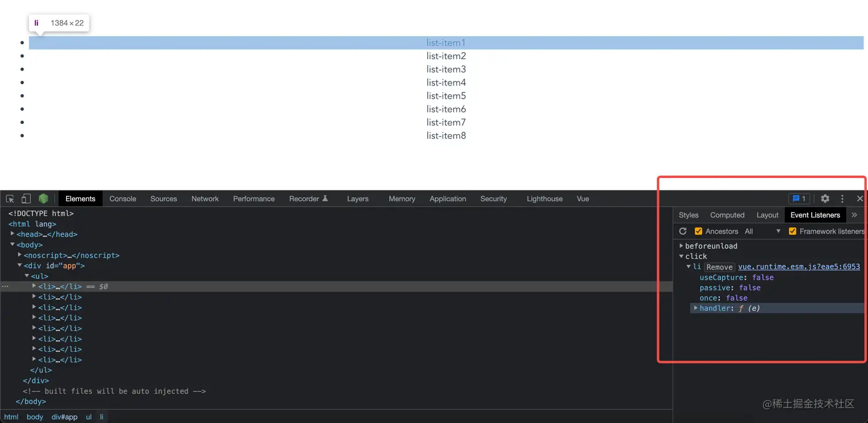Open the Security tab
Viewport: 868px width, 423px height.
coord(494,199)
